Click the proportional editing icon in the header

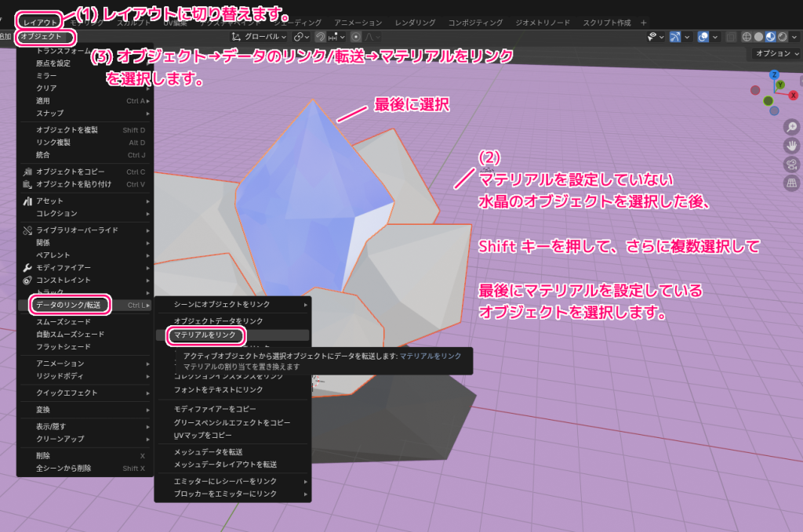[x=356, y=37]
